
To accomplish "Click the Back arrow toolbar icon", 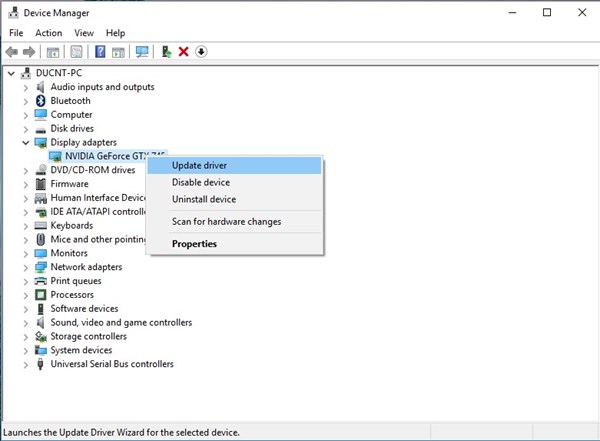I will point(12,52).
